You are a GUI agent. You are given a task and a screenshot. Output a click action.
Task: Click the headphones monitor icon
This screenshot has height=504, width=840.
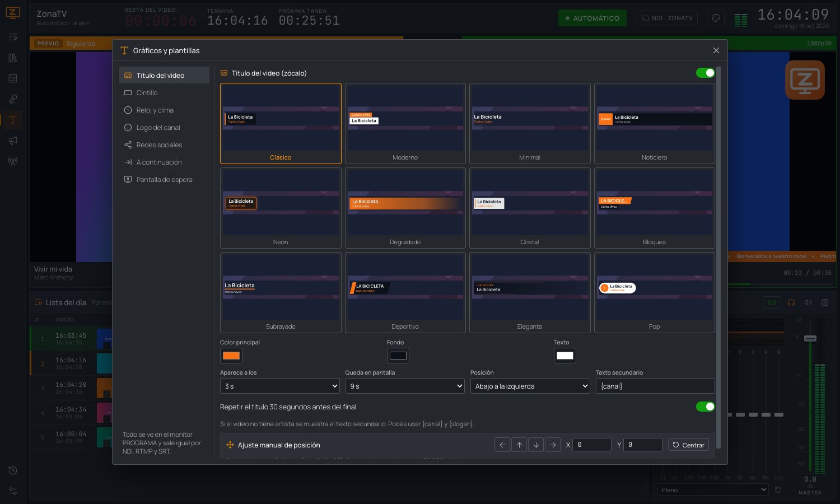(791, 302)
